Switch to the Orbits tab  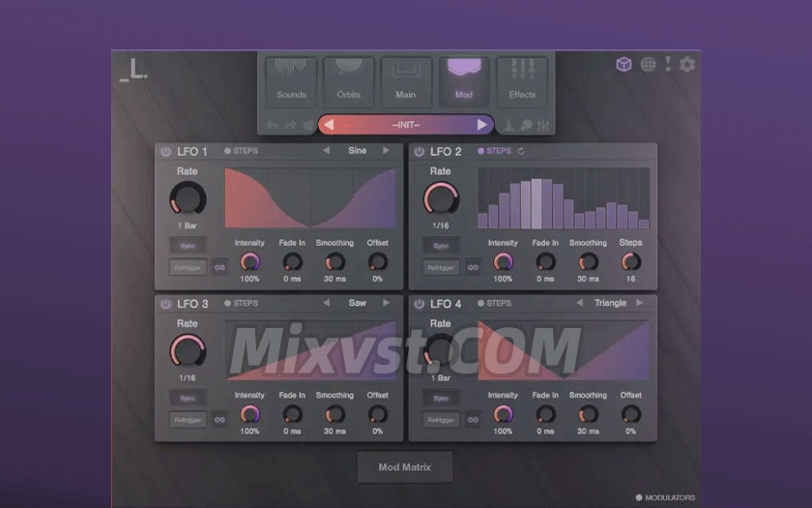(348, 81)
